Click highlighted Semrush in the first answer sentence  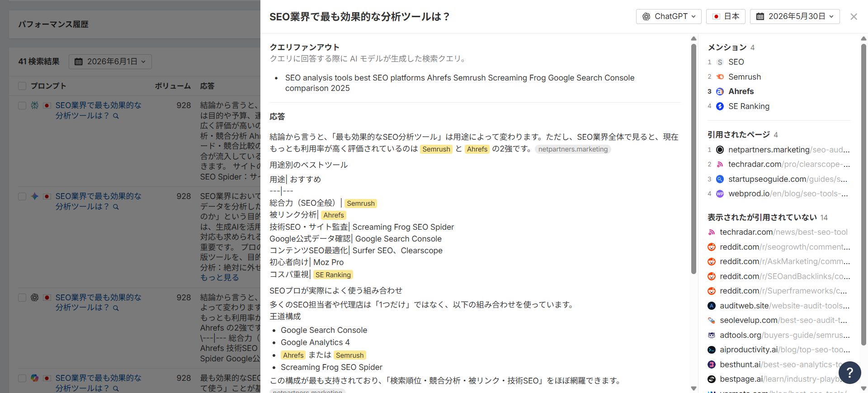click(x=436, y=149)
